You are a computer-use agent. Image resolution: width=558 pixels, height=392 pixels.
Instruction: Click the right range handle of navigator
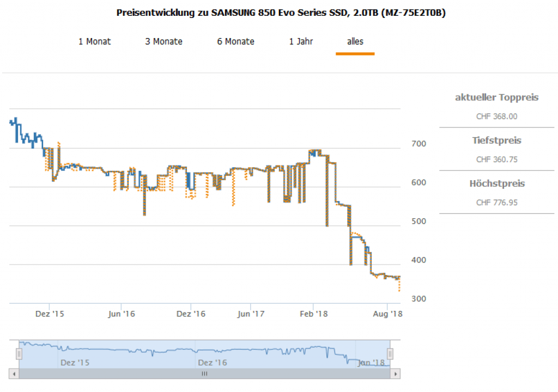pos(390,354)
